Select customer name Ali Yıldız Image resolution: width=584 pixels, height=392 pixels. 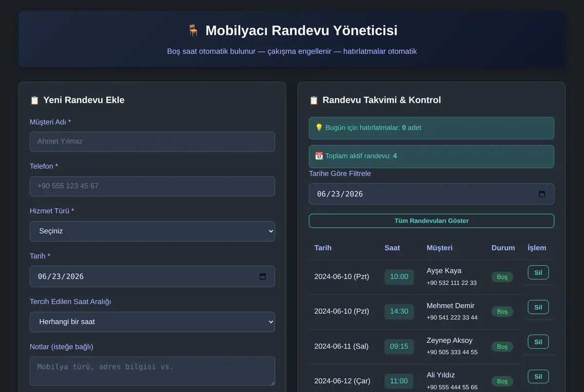(441, 375)
